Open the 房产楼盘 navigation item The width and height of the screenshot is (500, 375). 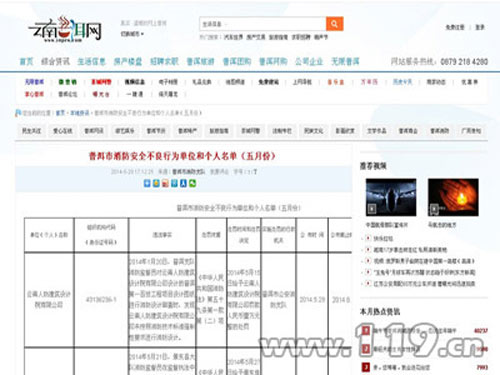coord(128,62)
